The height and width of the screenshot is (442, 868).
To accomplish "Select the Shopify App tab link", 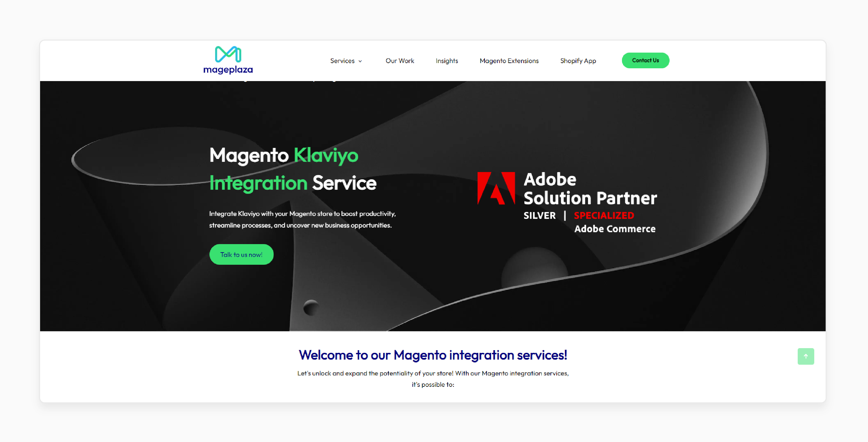I will 577,60.
